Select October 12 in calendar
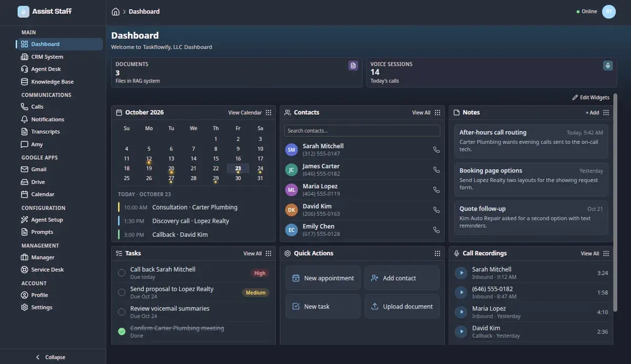The height and width of the screenshot is (364, 631). (x=149, y=159)
